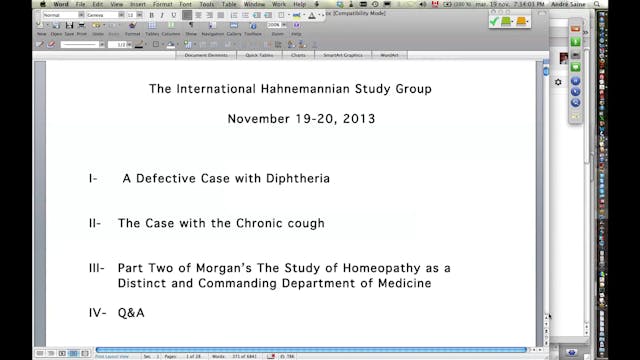Click the green checkmark in floating palette
This screenshot has height=360, width=640.
494,21
